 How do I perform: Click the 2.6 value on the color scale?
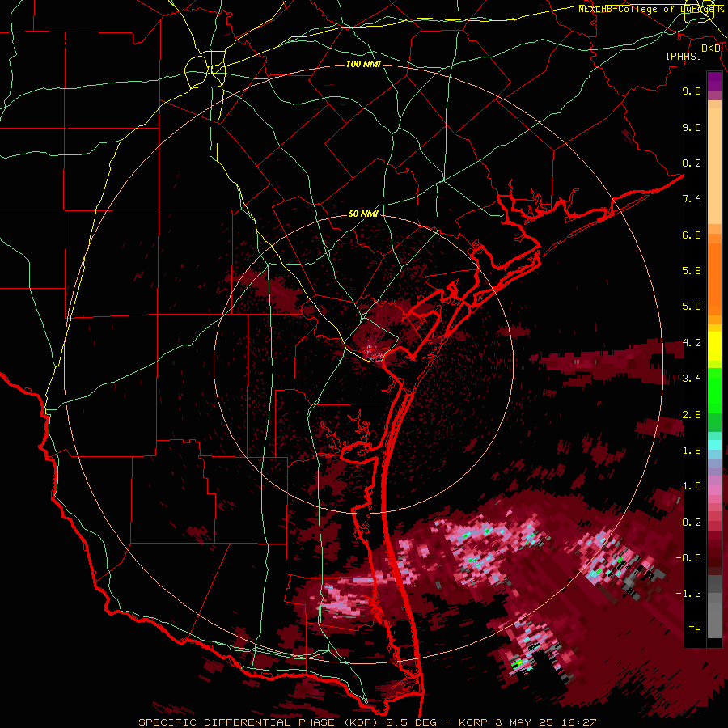pos(692,415)
